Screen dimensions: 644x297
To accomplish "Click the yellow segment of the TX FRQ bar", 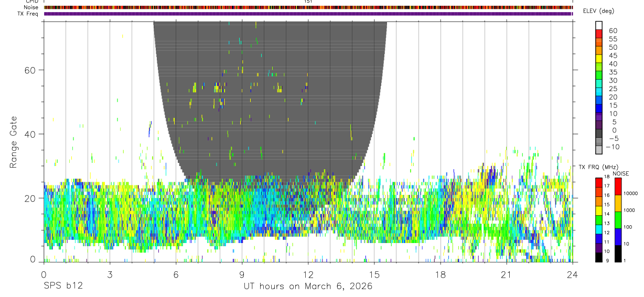I will coord(599,210).
